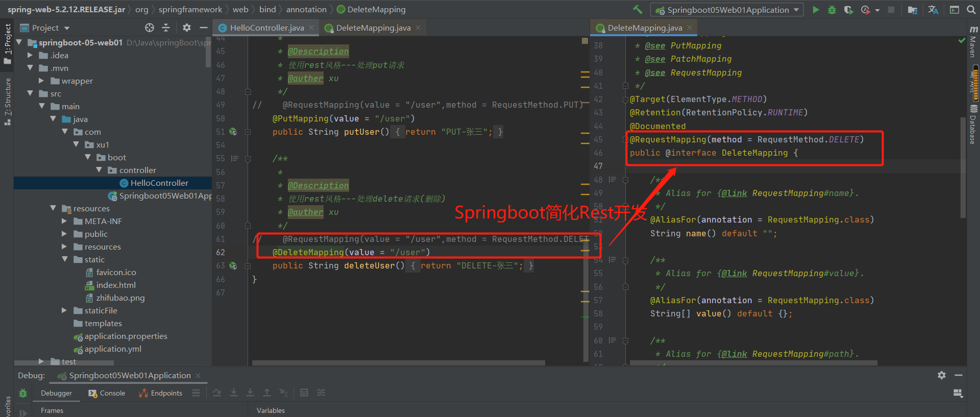Viewport: 980px width, 417px height.
Task: Close the HelloController.java tab
Action: tap(311, 28)
